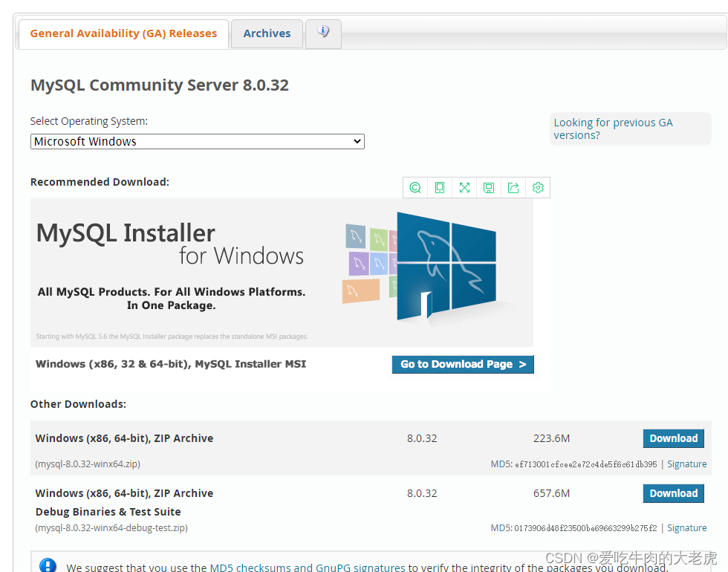
Task: Click the info (i) icon tab
Action: (323, 33)
